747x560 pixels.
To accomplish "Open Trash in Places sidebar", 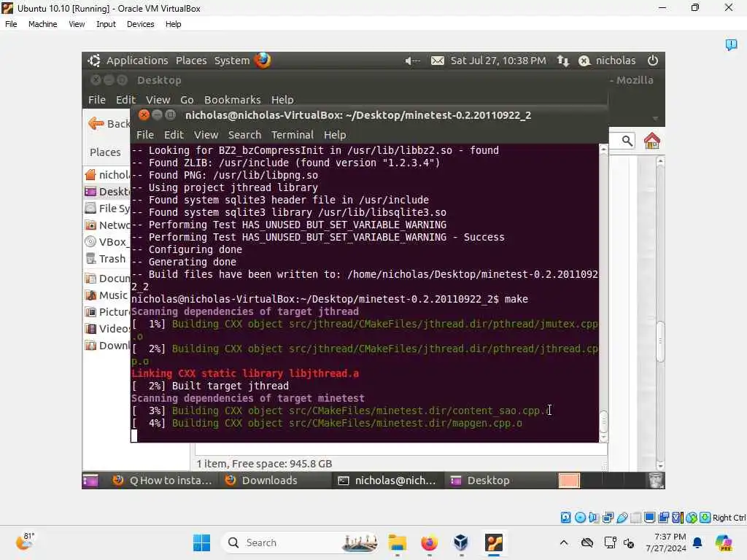I will pos(106,259).
